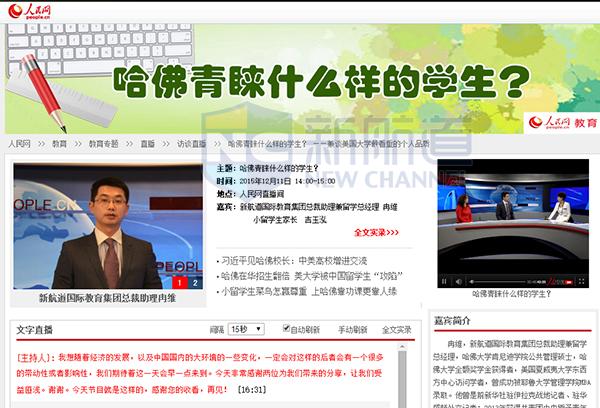
Task: Click the 哈佛青睐什么样的学生 banner title
Action: pos(321,82)
